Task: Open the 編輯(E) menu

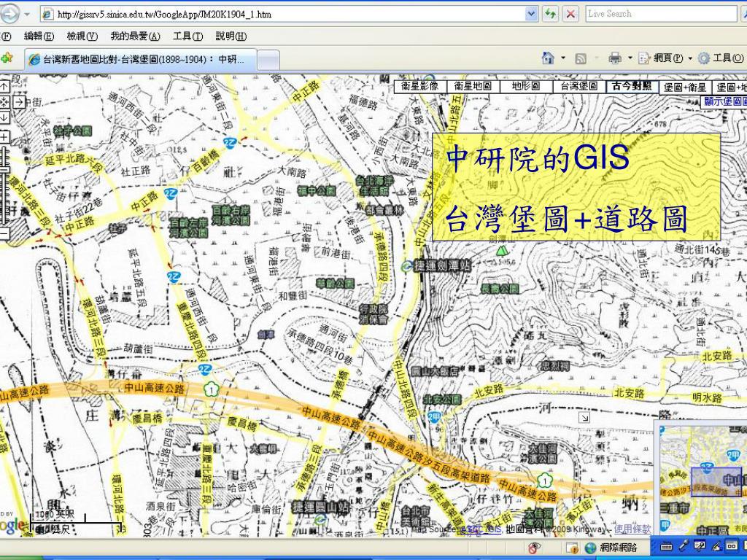Action: click(39, 36)
